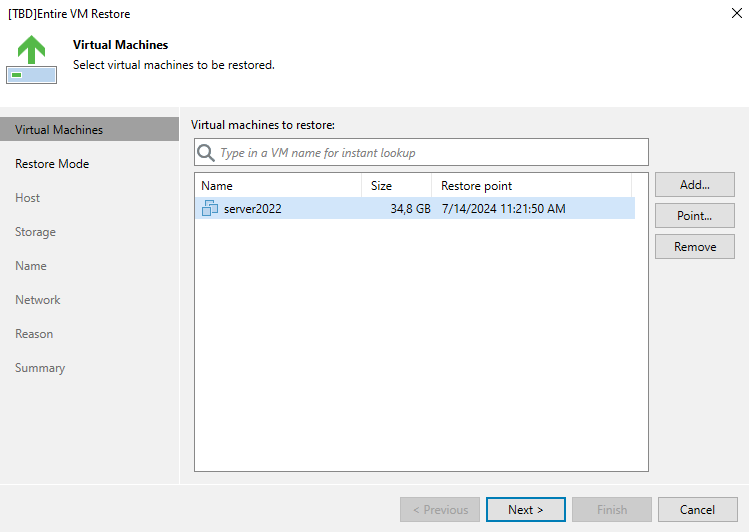Sort by the Name column header
The height and width of the screenshot is (532, 749).
[278, 186]
